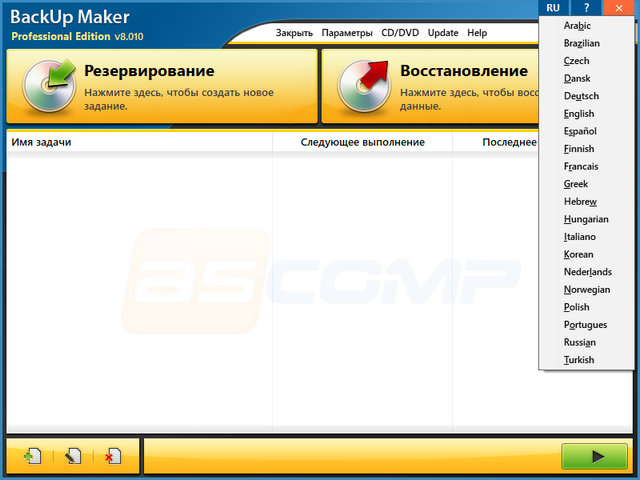The height and width of the screenshot is (480, 640).
Task: Pick Turkish from the language menu
Action: pyautogui.click(x=579, y=360)
